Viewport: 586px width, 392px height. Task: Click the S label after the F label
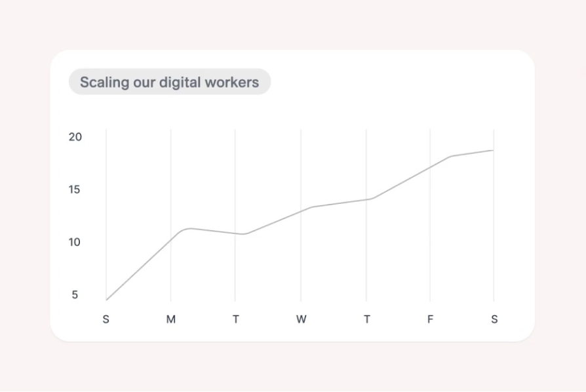tap(494, 319)
